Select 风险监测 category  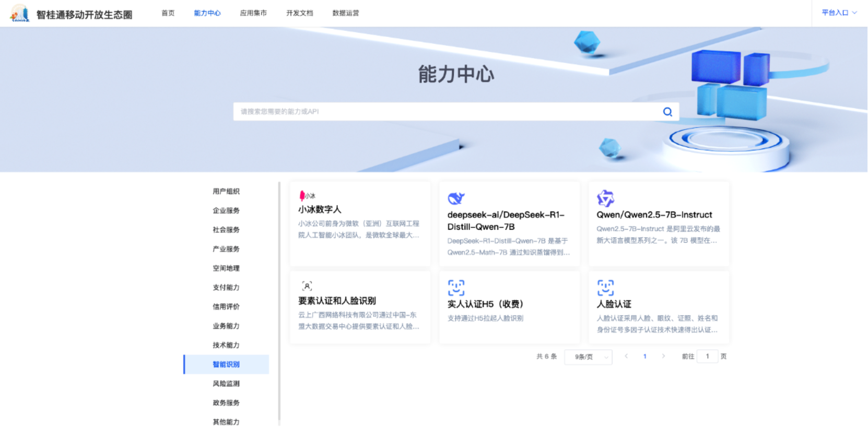coord(226,384)
